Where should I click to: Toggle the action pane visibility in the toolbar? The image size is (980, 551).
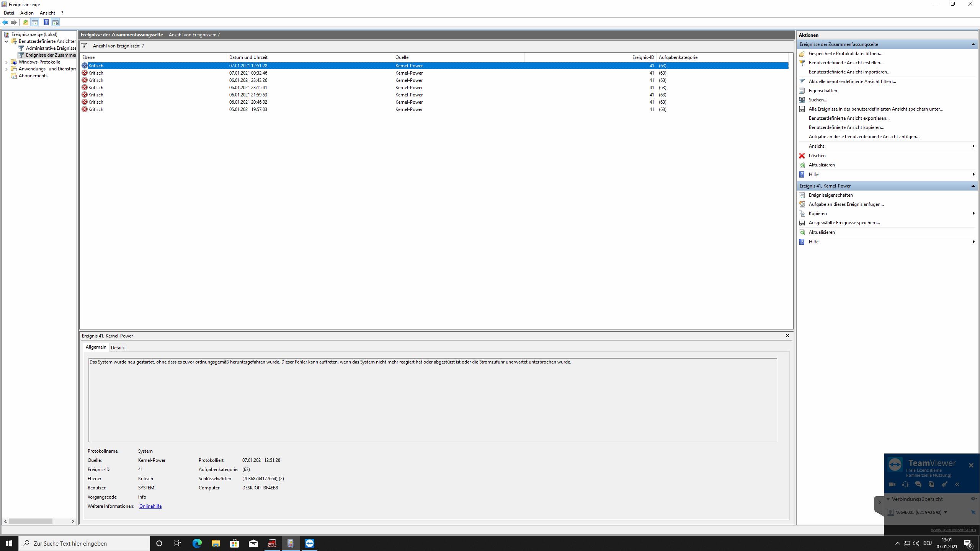56,22
